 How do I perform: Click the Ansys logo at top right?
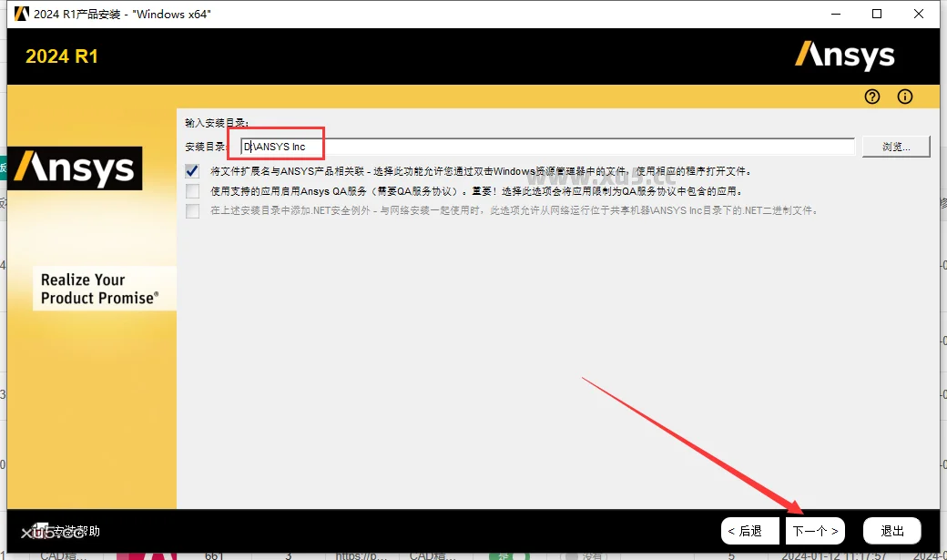[844, 56]
